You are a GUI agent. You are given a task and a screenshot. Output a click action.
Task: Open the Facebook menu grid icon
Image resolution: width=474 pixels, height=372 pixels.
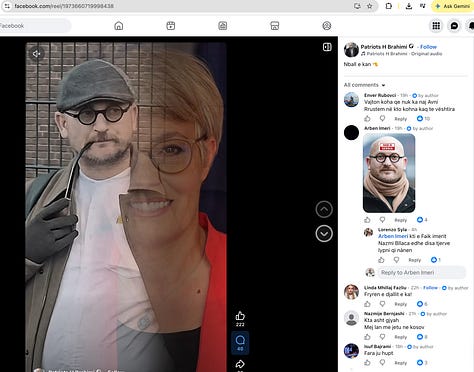click(436, 26)
